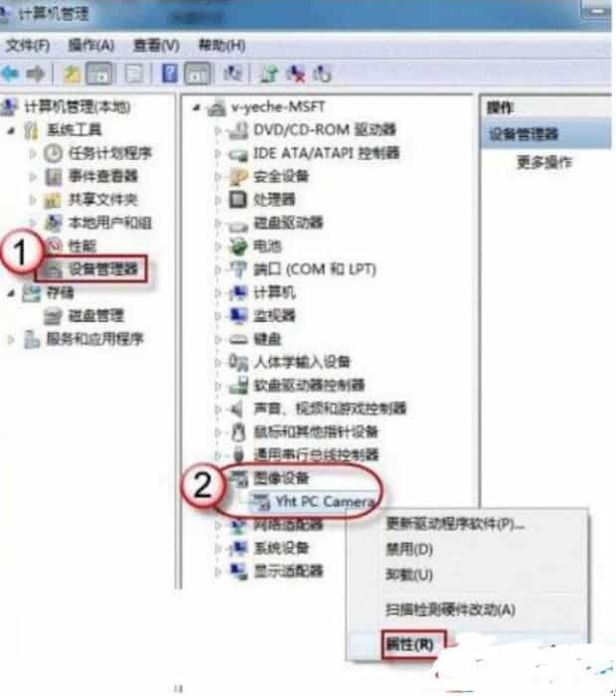
Task: Select 磁盘管理 in left tree
Action: 95,315
